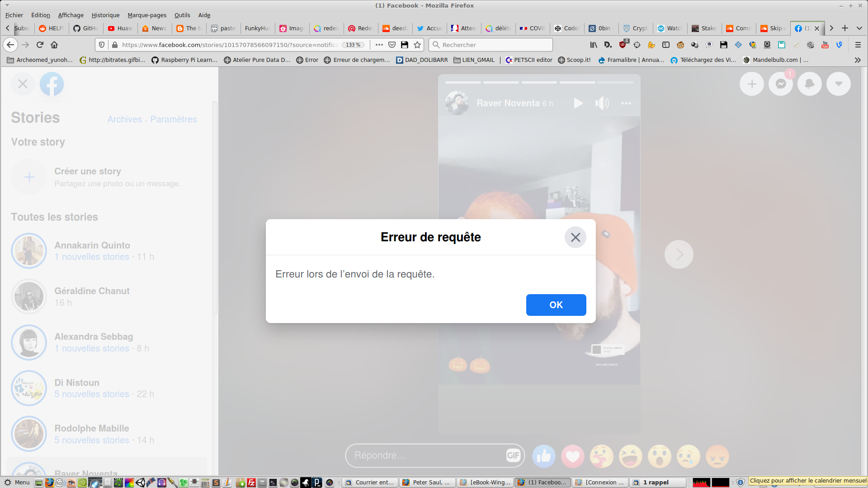Click OK in the error dialog
This screenshot has width=868, height=488.
556,305
